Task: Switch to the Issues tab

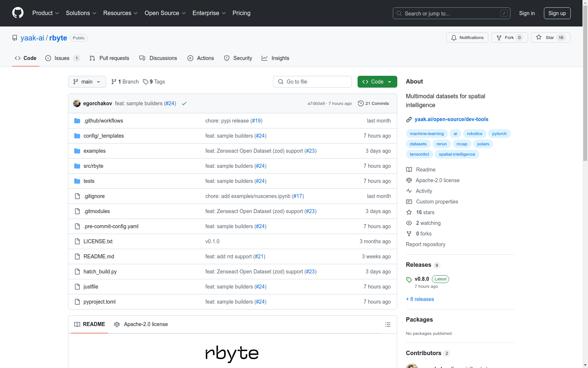Action: pyautogui.click(x=62, y=58)
